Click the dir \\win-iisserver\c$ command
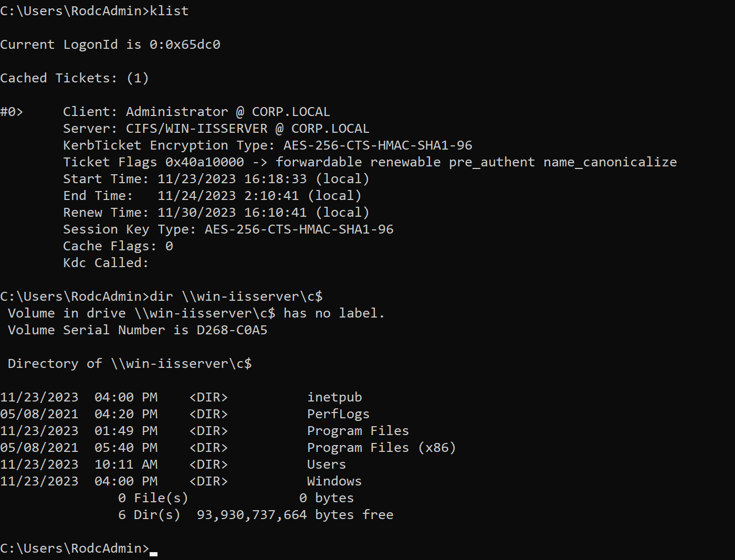This screenshot has width=735, height=560. pyautogui.click(x=236, y=297)
